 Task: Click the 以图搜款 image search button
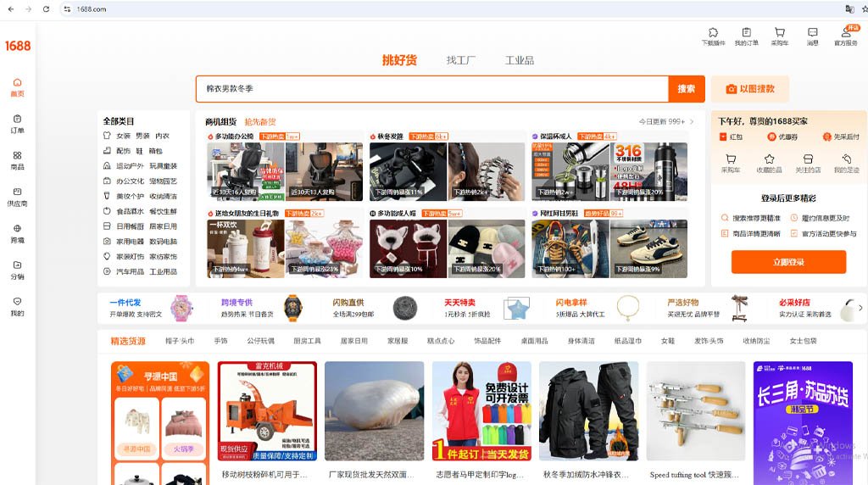pos(749,89)
